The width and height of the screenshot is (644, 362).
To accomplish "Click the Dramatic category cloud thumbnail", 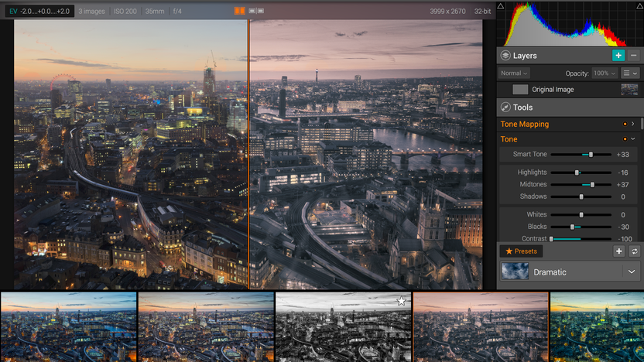I will 515,271.
